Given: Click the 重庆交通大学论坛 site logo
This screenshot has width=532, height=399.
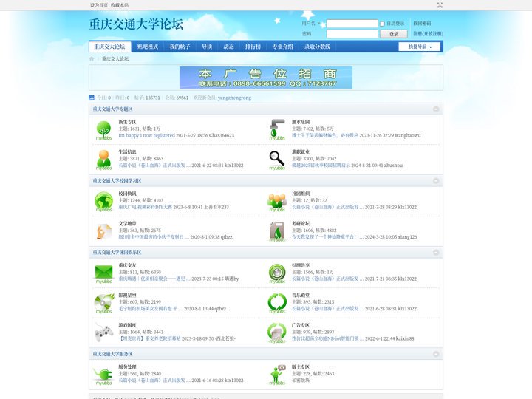Looking at the screenshot, I should [x=136, y=24].
